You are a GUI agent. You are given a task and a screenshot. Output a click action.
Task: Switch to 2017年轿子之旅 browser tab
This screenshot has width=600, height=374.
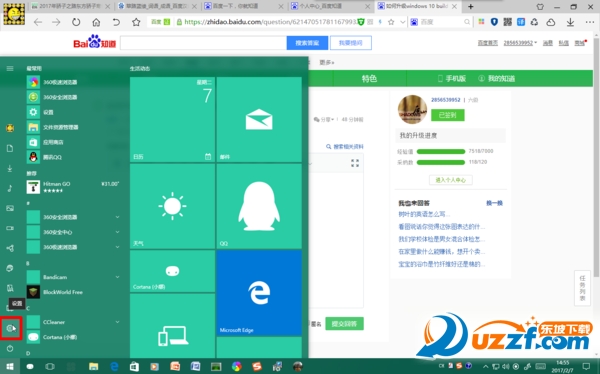pos(71,6)
